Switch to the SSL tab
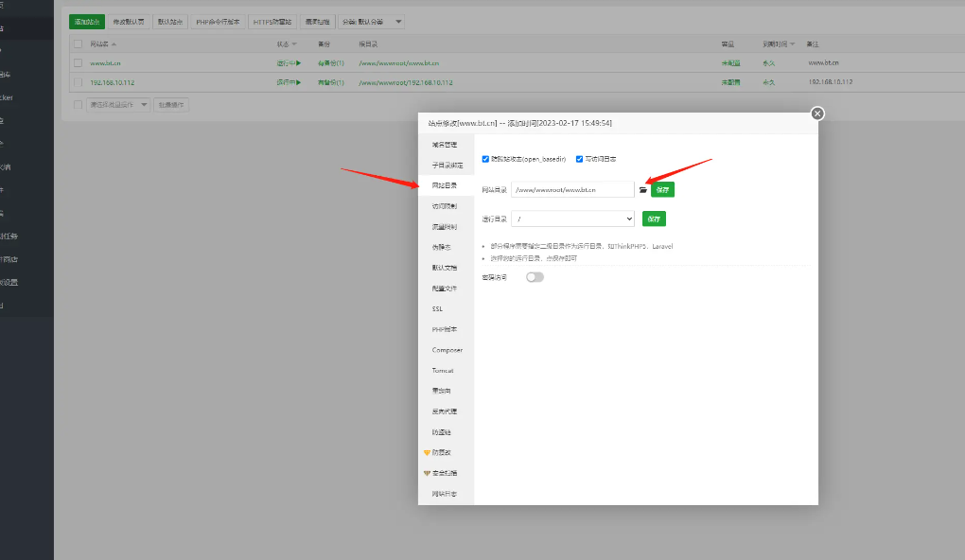 coord(437,309)
